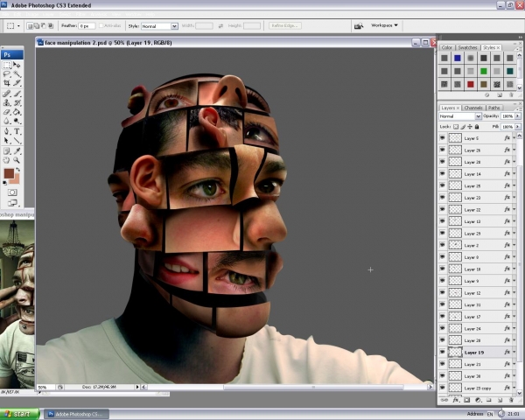Expand effects arrow on Layer 19
The image size is (525, 420).
[x=514, y=353]
